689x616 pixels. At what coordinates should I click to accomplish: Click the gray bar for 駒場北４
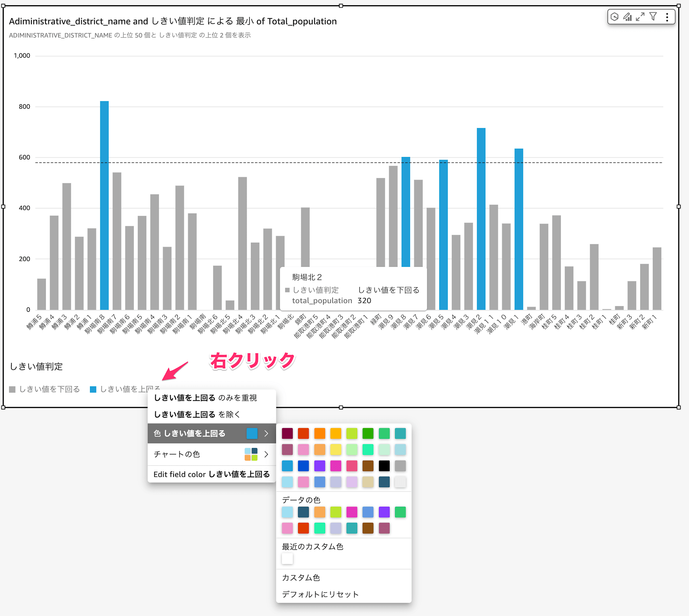tap(242, 243)
